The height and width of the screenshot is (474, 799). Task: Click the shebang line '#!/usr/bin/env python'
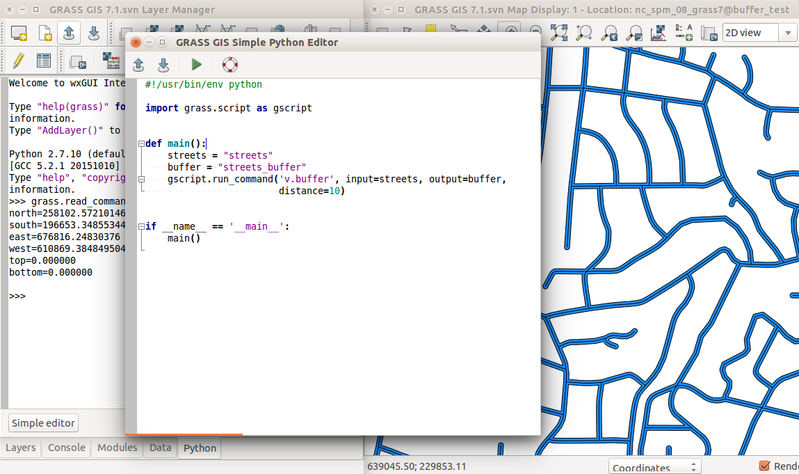203,85
